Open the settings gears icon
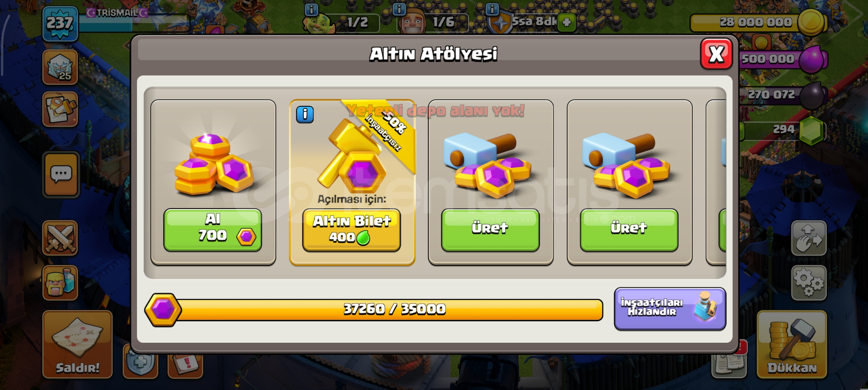This screenshot has height=390, width=868. [x=809, y=283]
